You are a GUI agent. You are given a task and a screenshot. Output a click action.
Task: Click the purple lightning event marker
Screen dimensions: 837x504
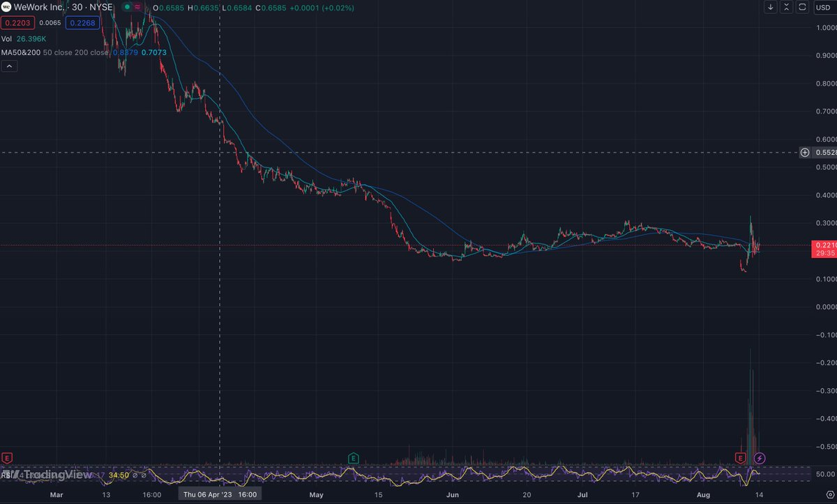coord(760,458)
